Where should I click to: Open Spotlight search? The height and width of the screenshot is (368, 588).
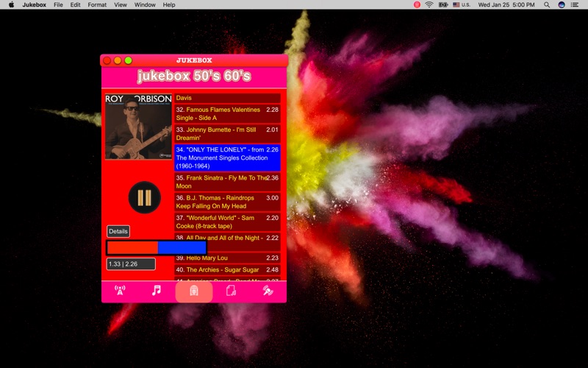547,4
